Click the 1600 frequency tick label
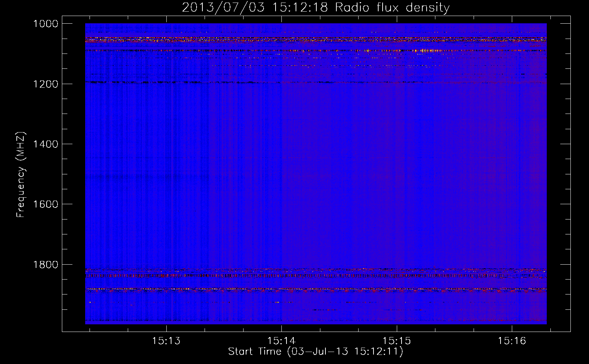Viewport: 589px width, 364px height. click(x=46, y=204)
